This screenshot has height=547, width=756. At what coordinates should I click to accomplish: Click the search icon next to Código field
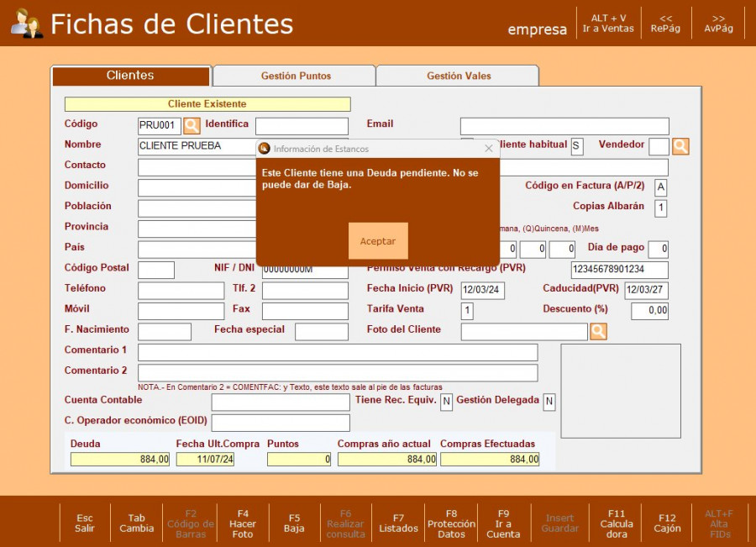tap(192, 126)
